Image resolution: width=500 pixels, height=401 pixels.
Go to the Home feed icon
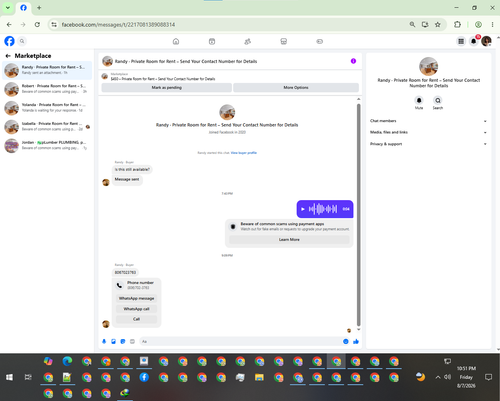(176, 41)
